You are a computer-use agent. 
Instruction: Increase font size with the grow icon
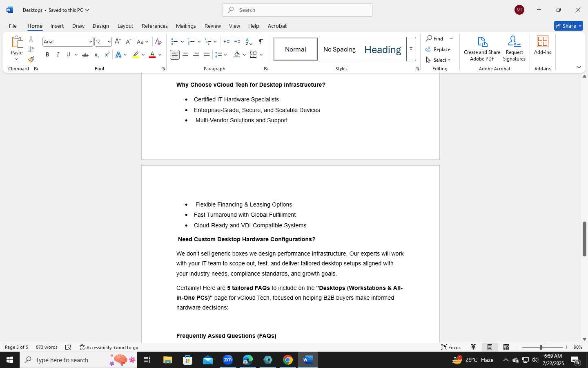click(x=118, y=42)
